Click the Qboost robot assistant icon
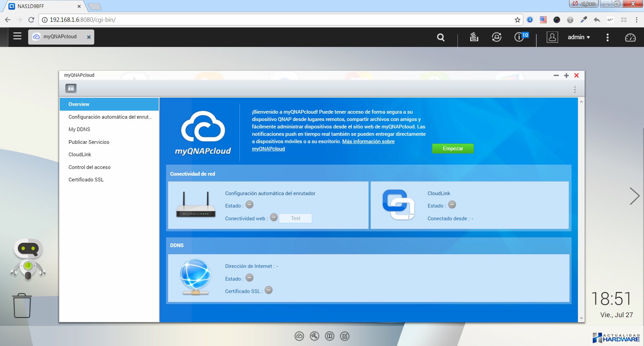 click(28, 259)
